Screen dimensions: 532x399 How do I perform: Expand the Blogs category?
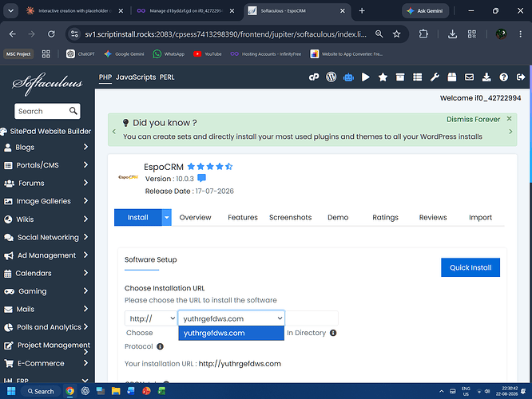tap(85, 147)
